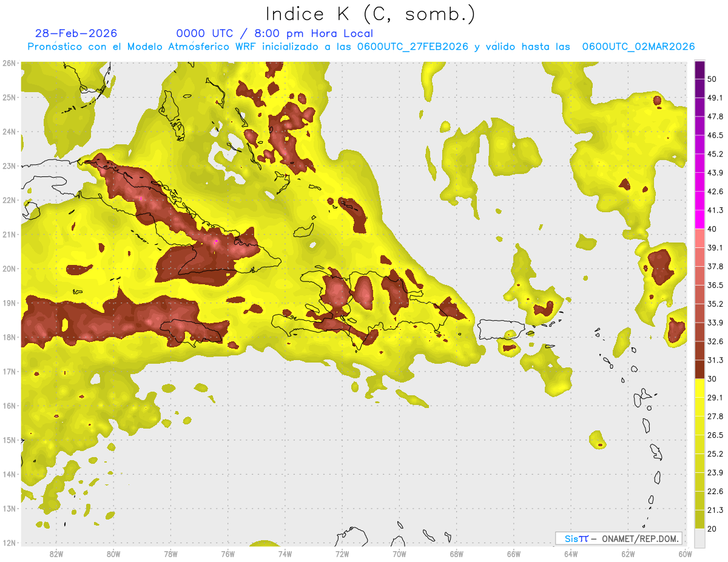
Task: Click the "0600UTC_27FEB2026" initialization time
Action: point(413,47)
